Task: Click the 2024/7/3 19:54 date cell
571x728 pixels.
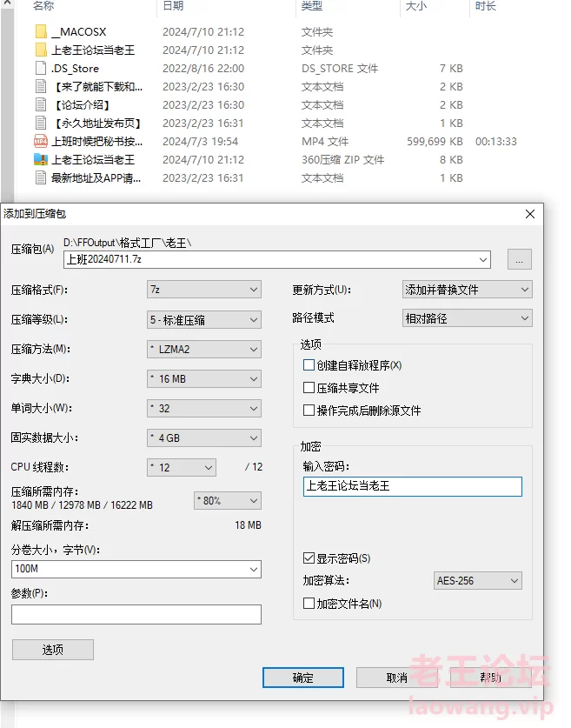Action: click(201, 141)
